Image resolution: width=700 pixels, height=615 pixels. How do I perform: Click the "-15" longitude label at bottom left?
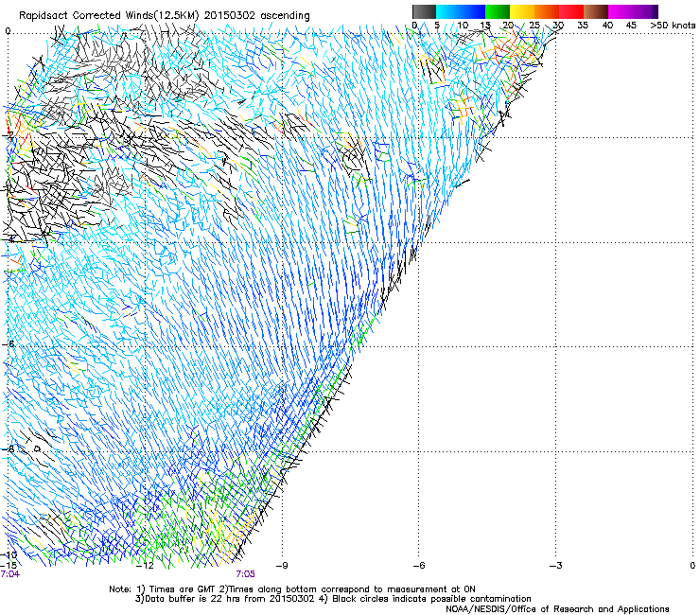9,565
